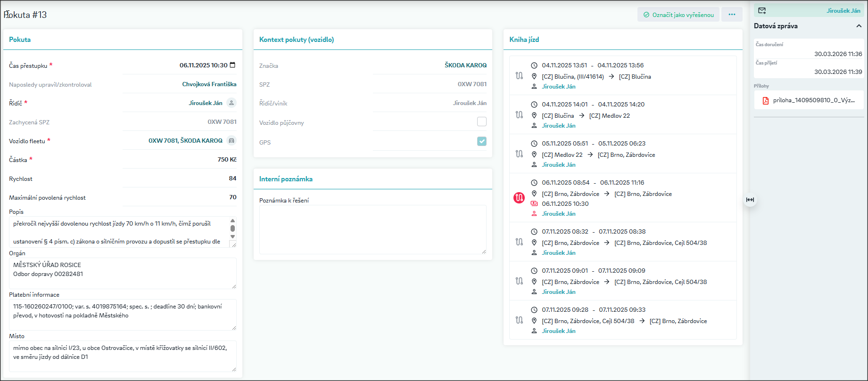The height and width of the screenshot is (381, 868).
Task: Toggle the Vozidlo půjčovny checkbox
Action: [x=481, y=122]
